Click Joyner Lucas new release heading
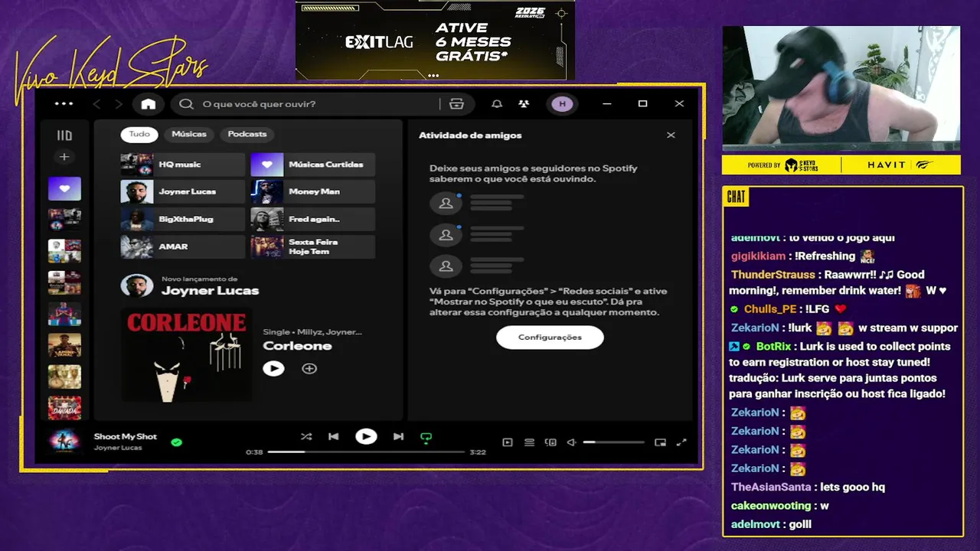980x551 pixels. pyautogui.click(x=210, y=291)
